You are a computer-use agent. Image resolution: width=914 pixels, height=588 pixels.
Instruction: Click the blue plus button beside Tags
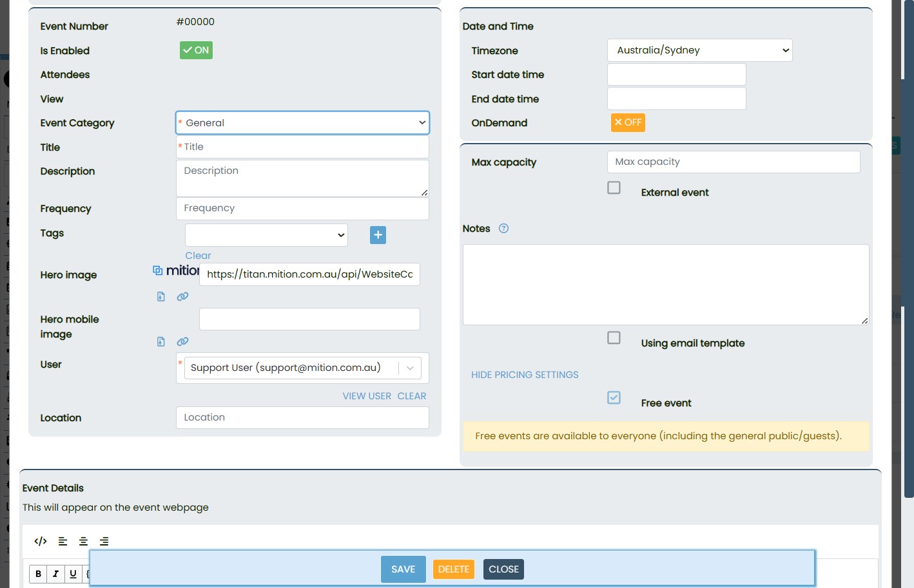pos(378,235)
